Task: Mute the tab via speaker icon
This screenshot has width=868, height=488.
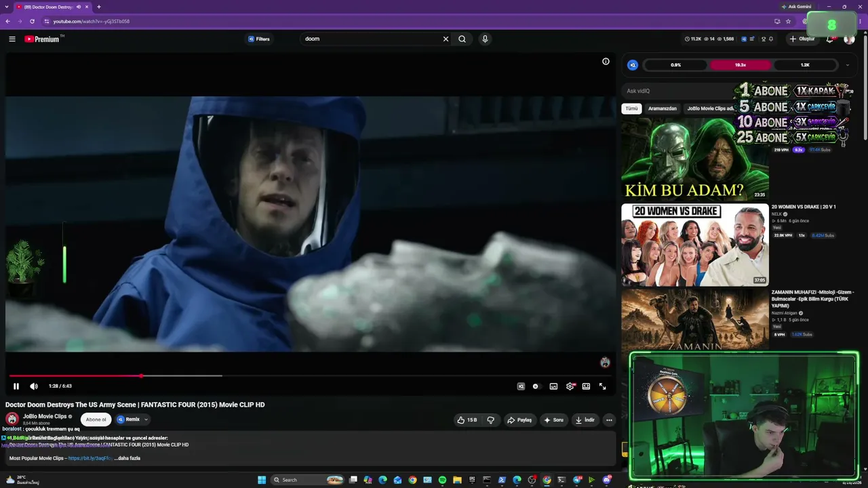Action: (x=79, y=7)
